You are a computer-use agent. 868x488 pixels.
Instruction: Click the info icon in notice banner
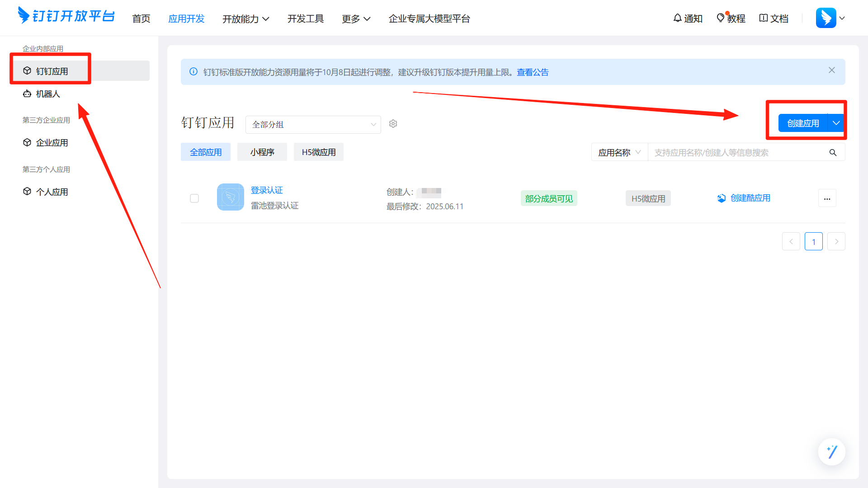[x=193, y=72]
